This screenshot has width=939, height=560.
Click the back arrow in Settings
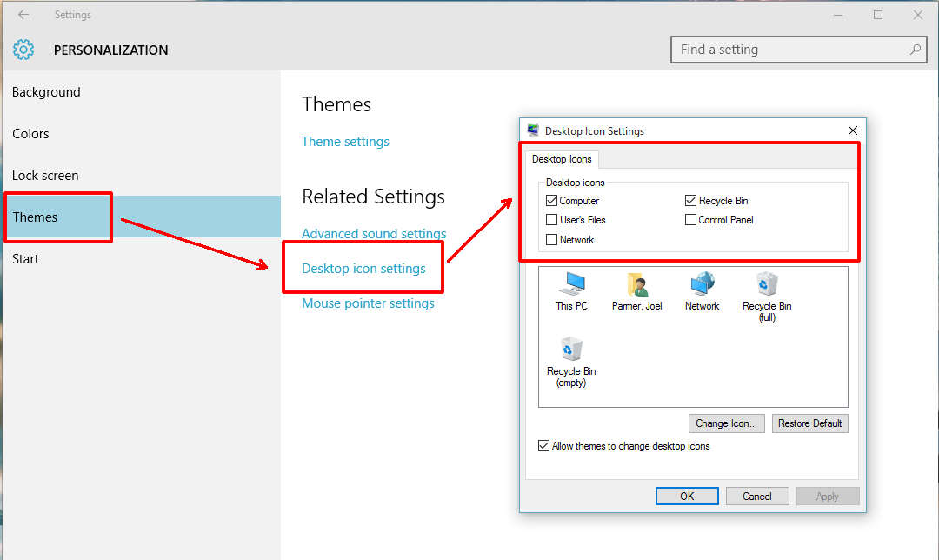(22, 14)
